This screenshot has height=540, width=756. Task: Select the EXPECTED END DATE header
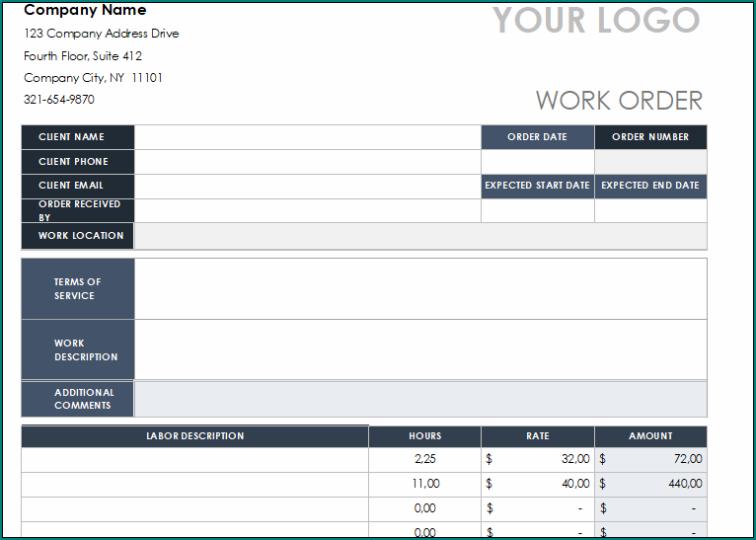click(651, 186)
